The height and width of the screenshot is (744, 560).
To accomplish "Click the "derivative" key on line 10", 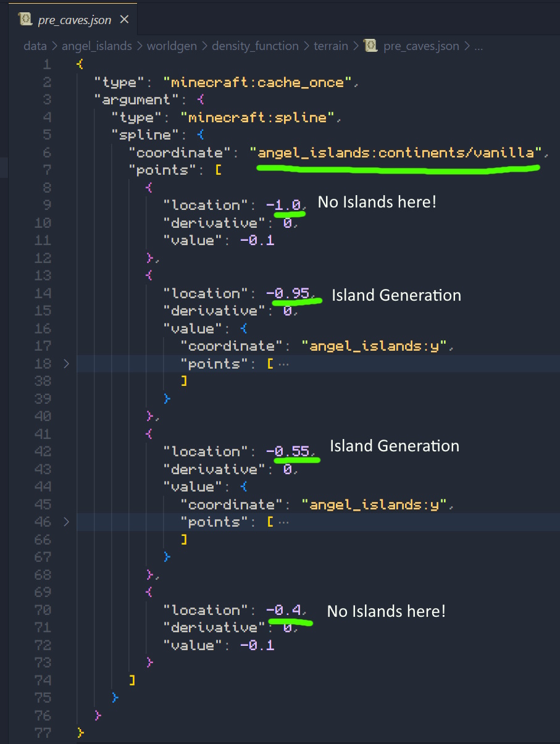I will click(x=214, y=223).
